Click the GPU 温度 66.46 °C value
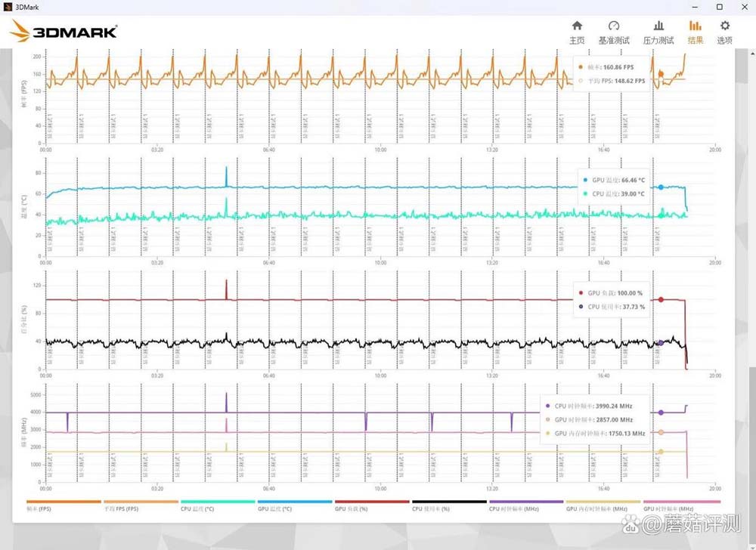The image size is (756, 550). [633, 180]
